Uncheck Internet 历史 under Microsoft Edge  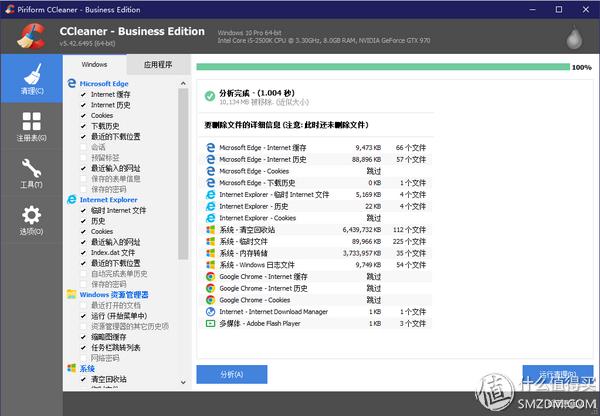click(x=83, y=105)
